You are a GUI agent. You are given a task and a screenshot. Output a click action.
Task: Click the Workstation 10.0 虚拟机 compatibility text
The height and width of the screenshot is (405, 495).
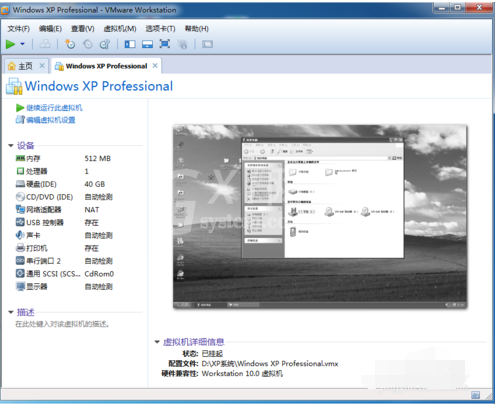click(x=242, y=374)
